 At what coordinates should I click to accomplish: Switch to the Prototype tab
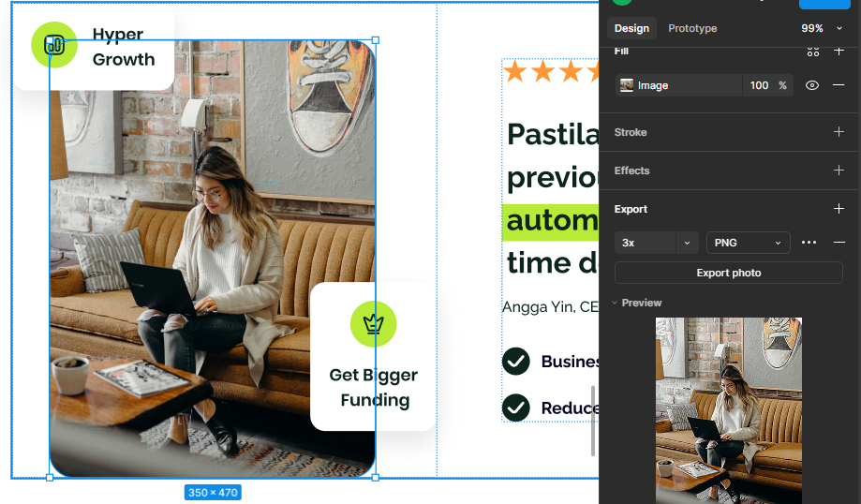coord(692,28)
